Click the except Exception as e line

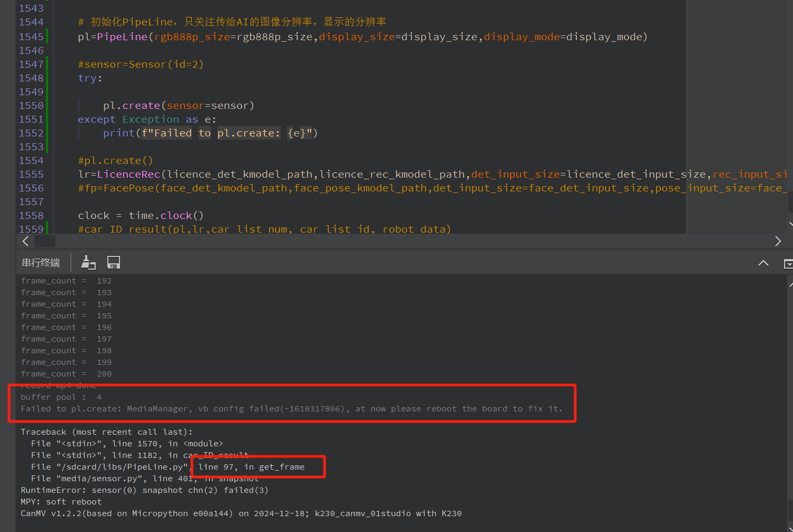146,120
